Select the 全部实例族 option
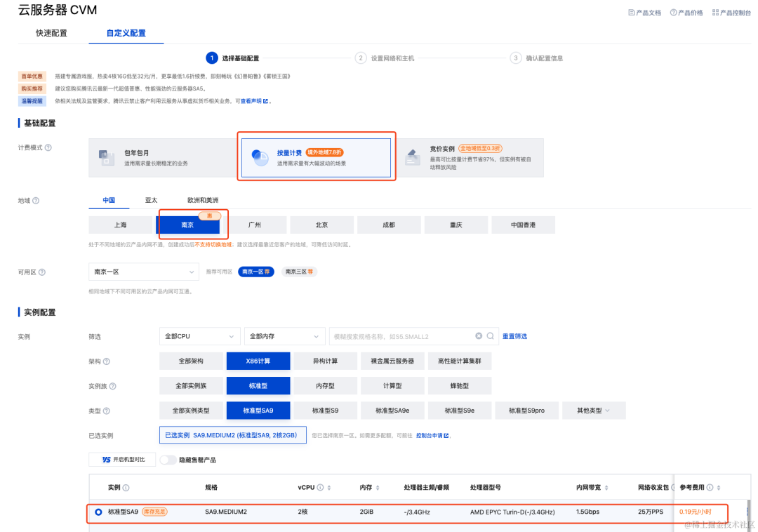Image resolution: width=758 pixels, height=532 pixels. 191,385
